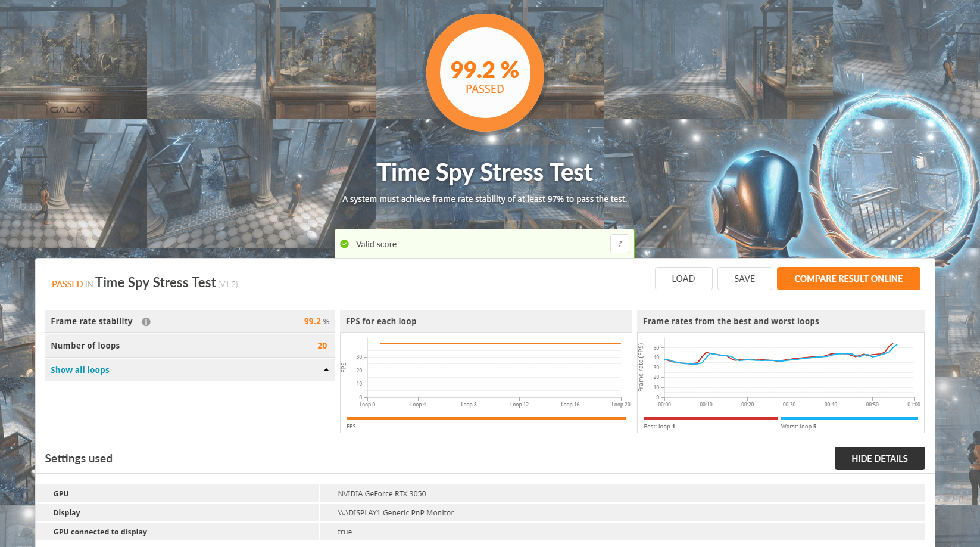Click the HIDE DETAILS button
Screen dimensions: 980x547
879,458
